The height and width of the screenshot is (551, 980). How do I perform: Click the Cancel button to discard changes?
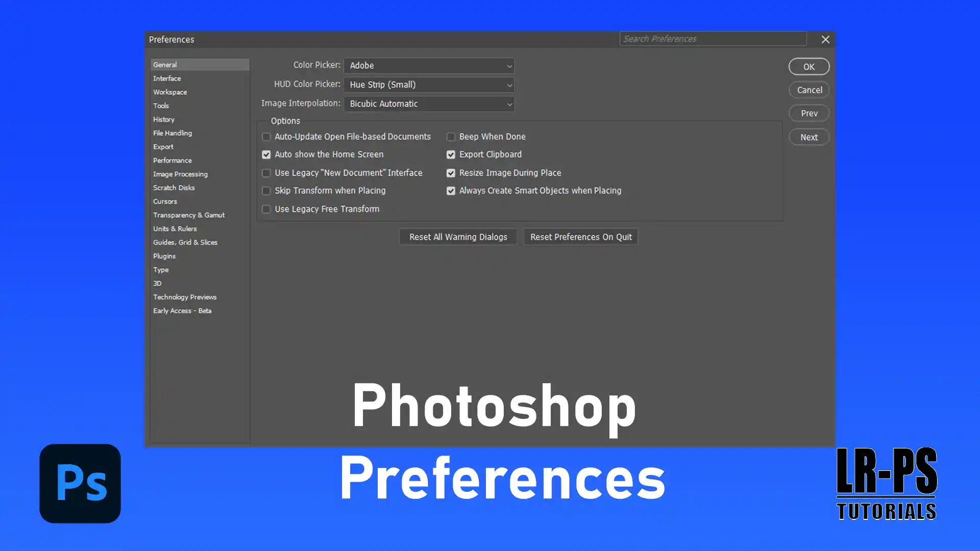click(809, 89)
